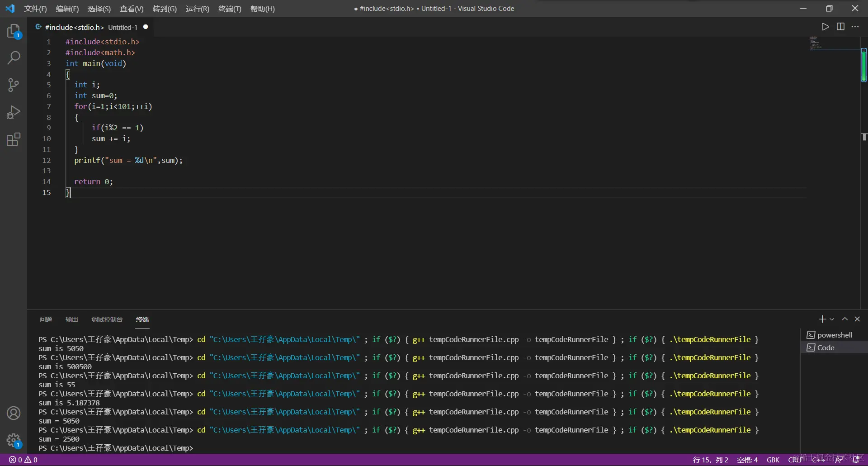Open the 转到(G) menu
This screenshot has height=466, width=868.
[165, 9]
